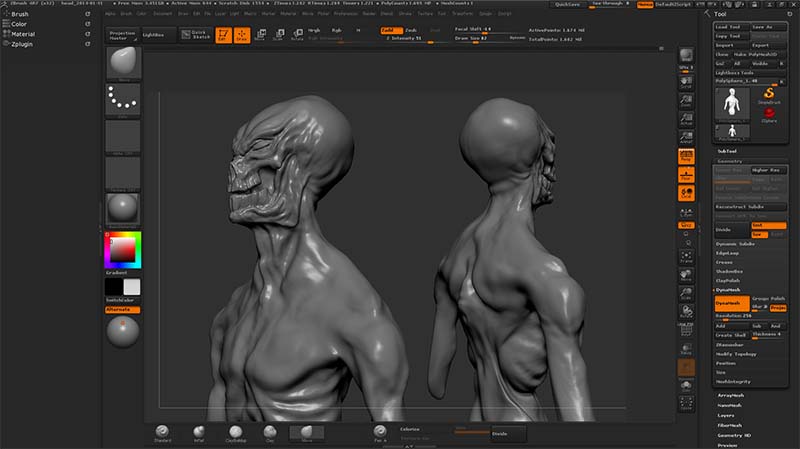This screenshot has height=449, width=800.
Task: Click the Save As button
Action: [769, 27]
